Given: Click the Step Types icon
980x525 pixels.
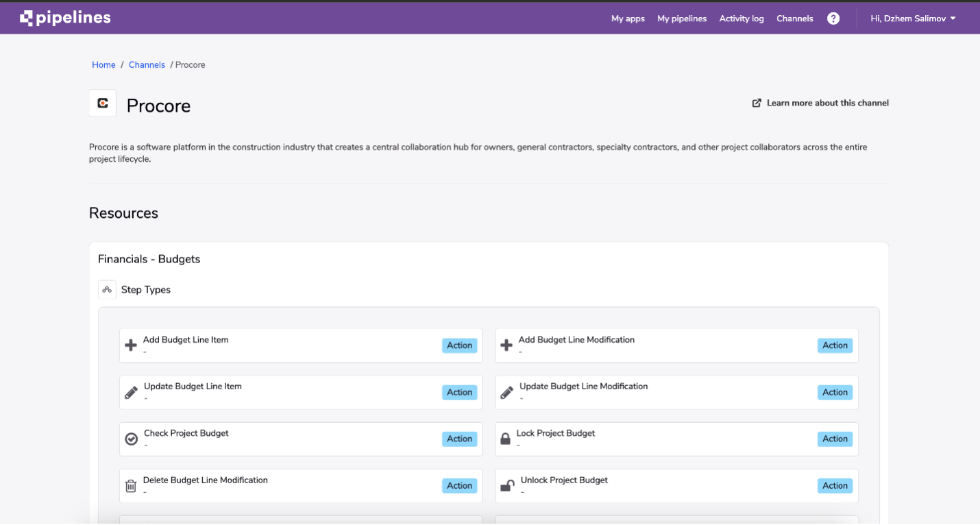Looking at the screenshot, I should (107, 290).
